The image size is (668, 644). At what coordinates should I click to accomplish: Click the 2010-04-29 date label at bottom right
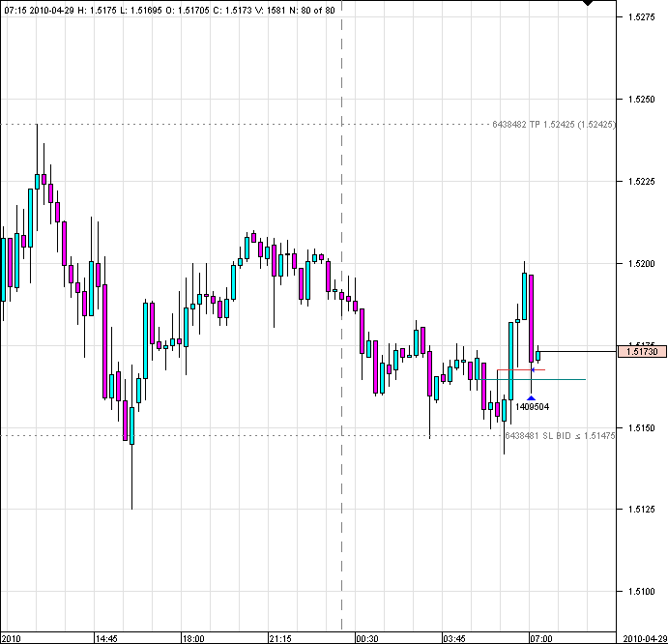[645, 638]
